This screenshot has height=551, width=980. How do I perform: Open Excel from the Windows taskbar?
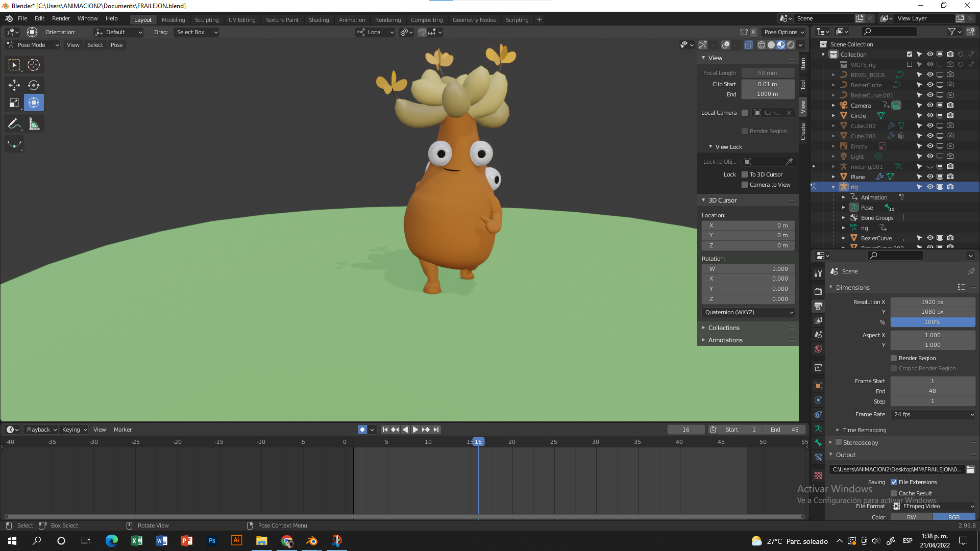[x=136, y=541]
